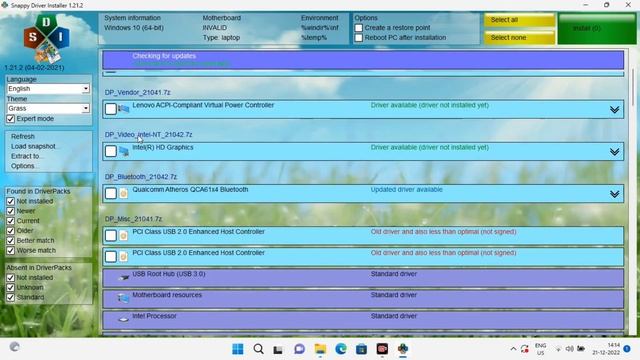Open the Windows Start menu
Image resolution: width=640 pixels, height=360 pixels.
[x=238, y=349]
